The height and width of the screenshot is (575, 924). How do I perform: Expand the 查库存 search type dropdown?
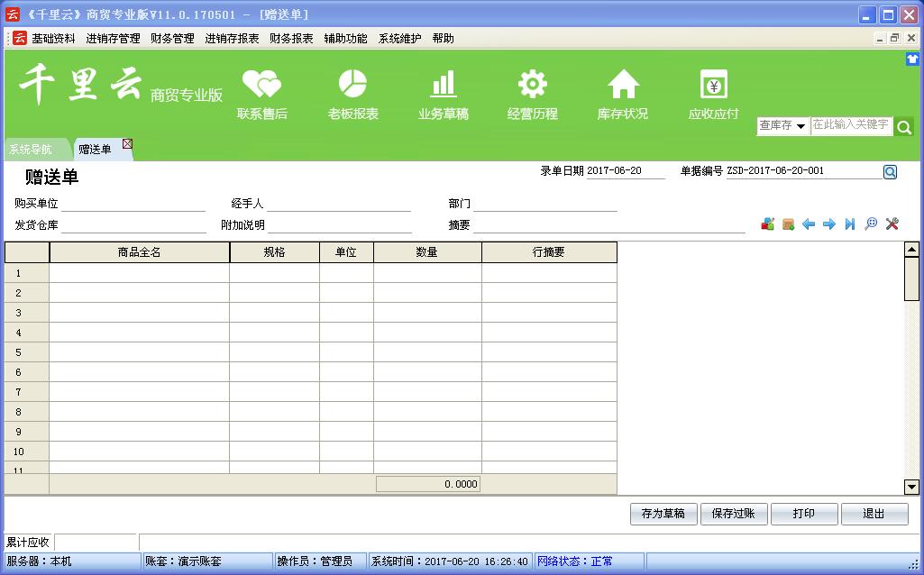(800, 126)
